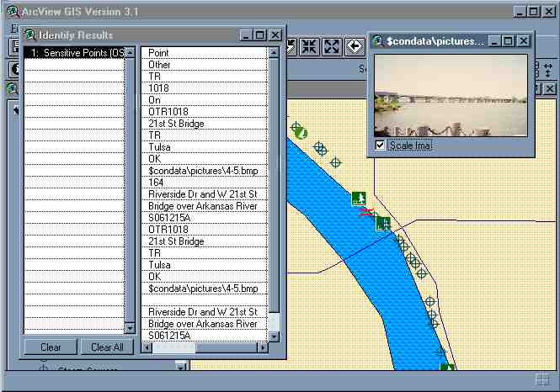Click the Clear All button
This screenshot has height=392, width=560.
107,347
